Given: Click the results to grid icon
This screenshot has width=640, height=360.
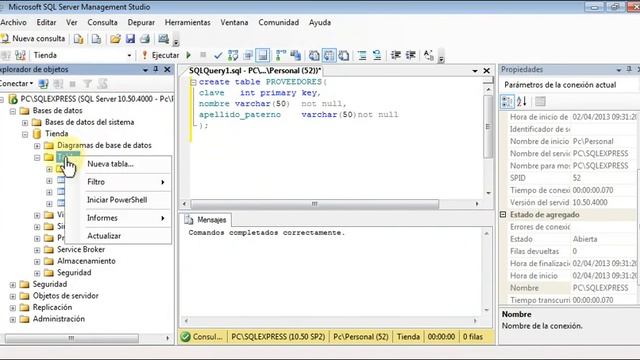Looking at the screenshot, I should [329, 55].
